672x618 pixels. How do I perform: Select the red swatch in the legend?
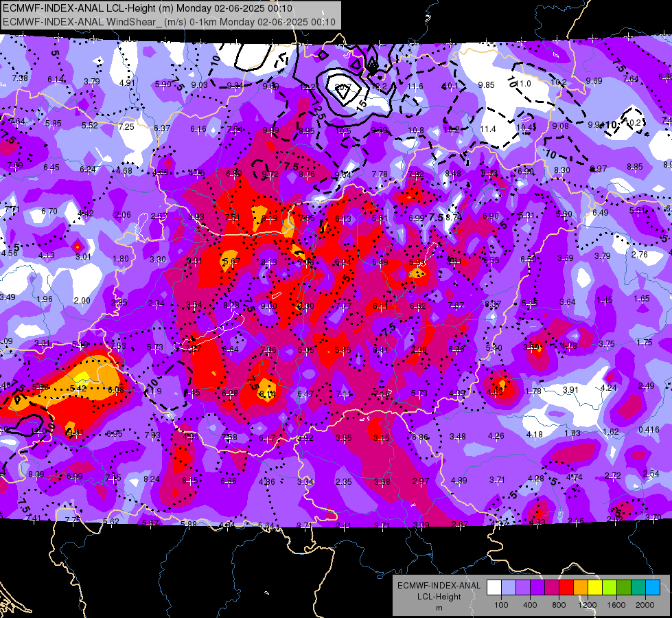[x=566, y=587]
